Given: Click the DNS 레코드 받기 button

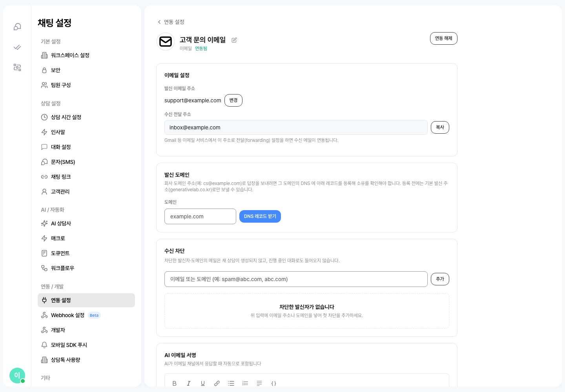Looking at the screenshot, I should tap(260, 216).
